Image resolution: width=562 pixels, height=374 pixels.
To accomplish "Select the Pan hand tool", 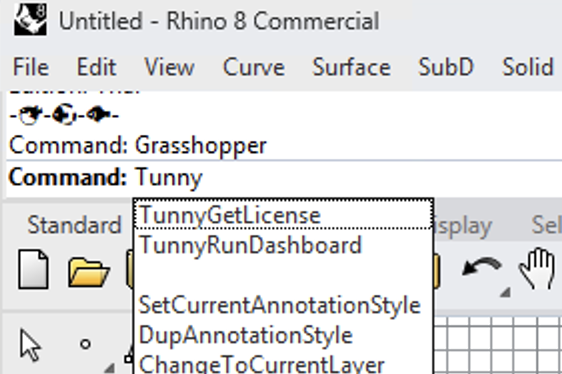I will (x=537, y=268).
